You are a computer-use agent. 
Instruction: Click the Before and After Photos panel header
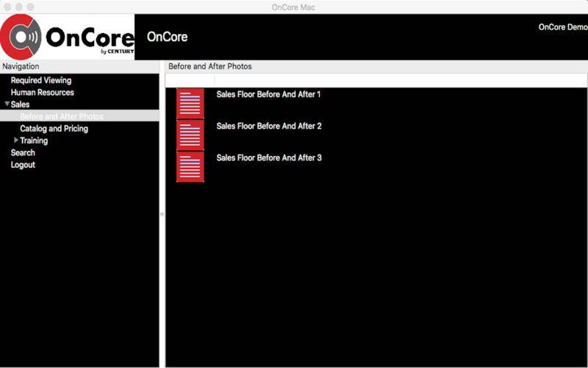click(376, 66)
